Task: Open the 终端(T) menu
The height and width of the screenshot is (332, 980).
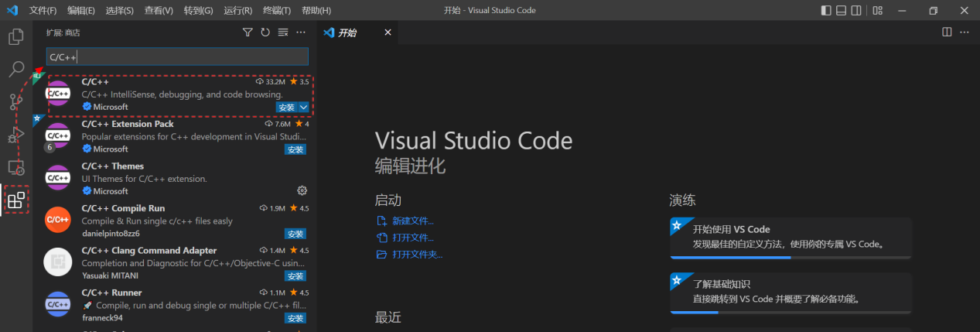Action: pos(276,11)
